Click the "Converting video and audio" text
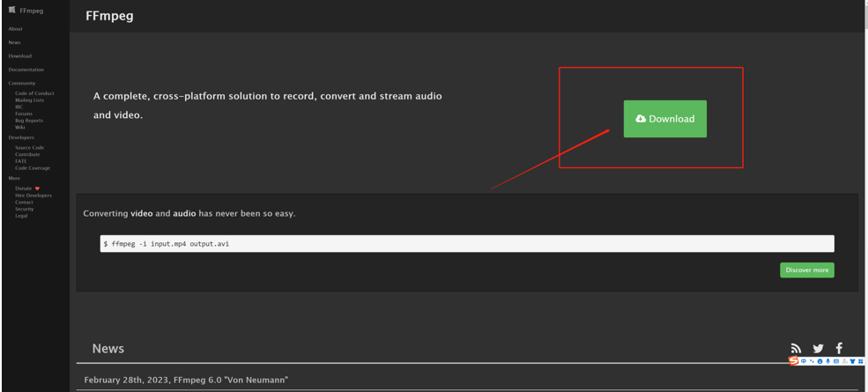 click(x=189, y=214)
